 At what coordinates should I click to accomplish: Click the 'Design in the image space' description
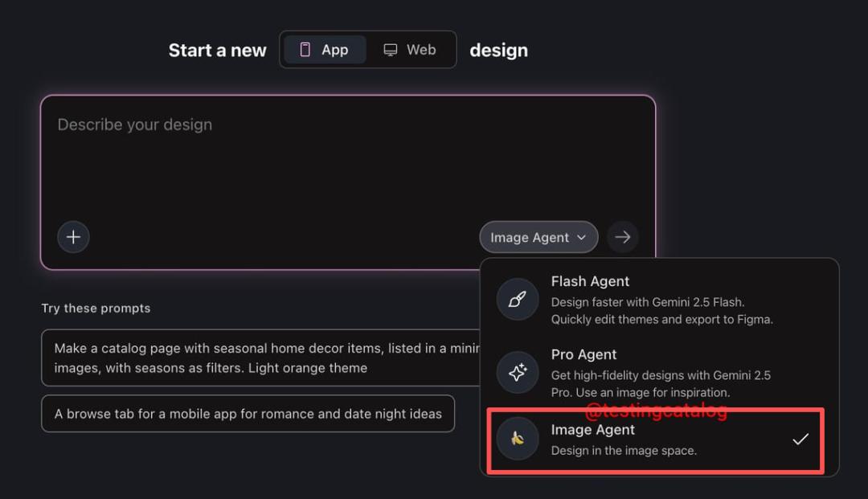[624, 451]
